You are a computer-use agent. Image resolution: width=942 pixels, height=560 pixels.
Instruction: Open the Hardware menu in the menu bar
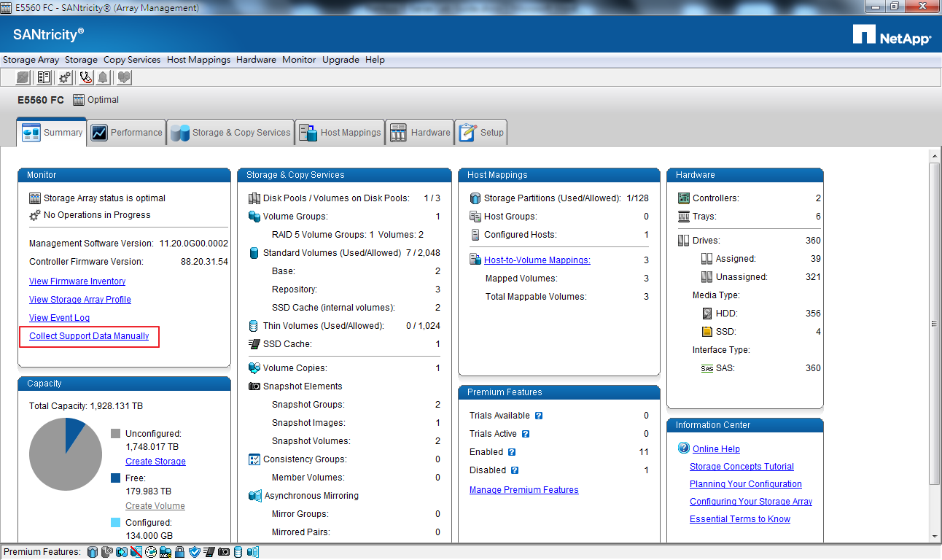click(x=256, y=60)
